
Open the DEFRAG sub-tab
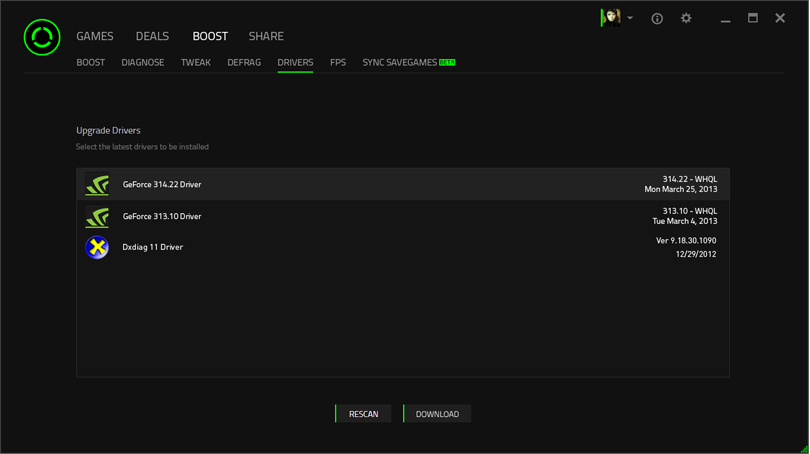point(244,62)
